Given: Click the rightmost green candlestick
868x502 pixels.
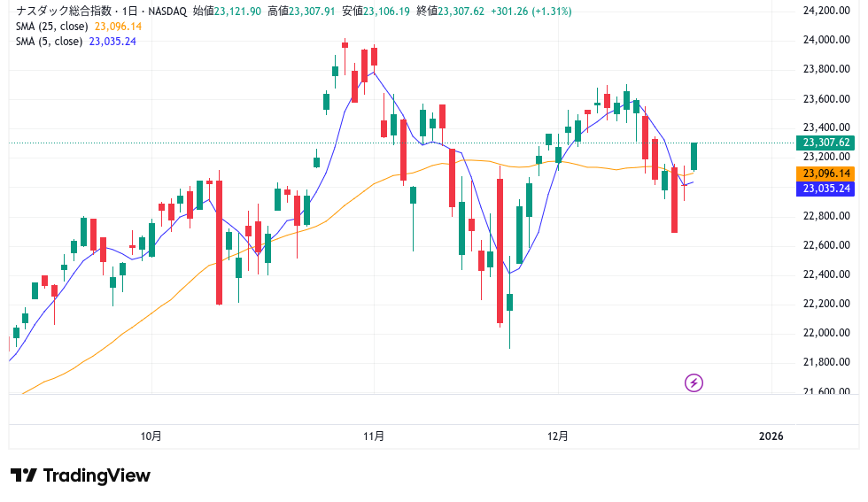Looking at the screenshot, I should tap(694, 156).
